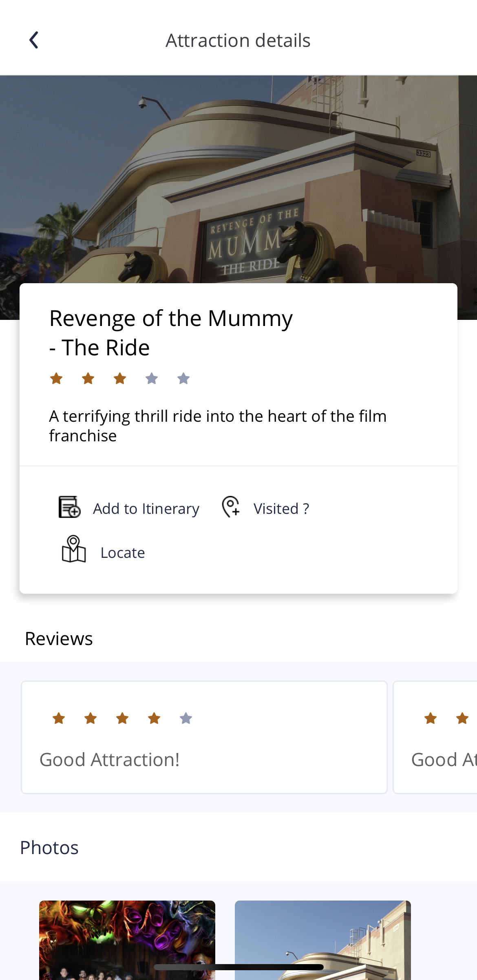
Task: Click the Visited pin-plus icon
Action: [x=231, y=507]
